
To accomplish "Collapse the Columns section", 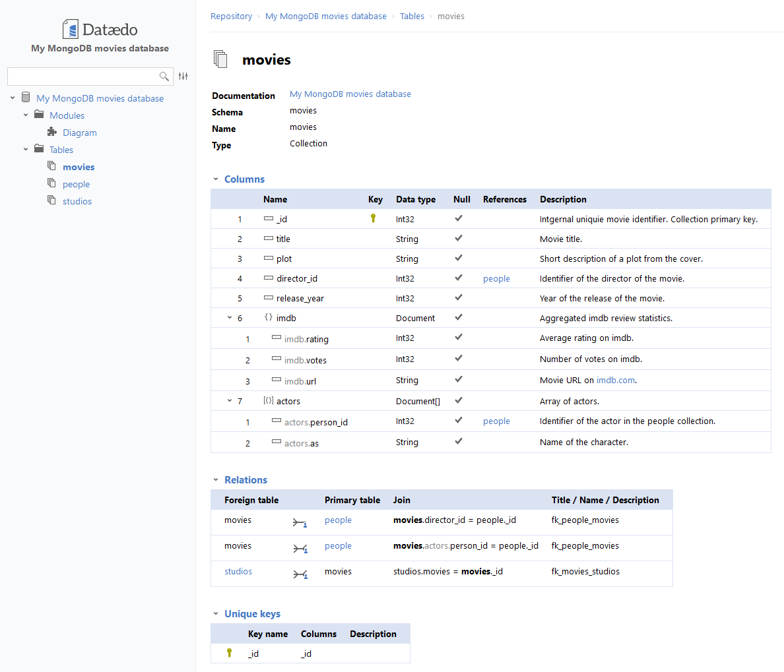I will pos(216,179).
